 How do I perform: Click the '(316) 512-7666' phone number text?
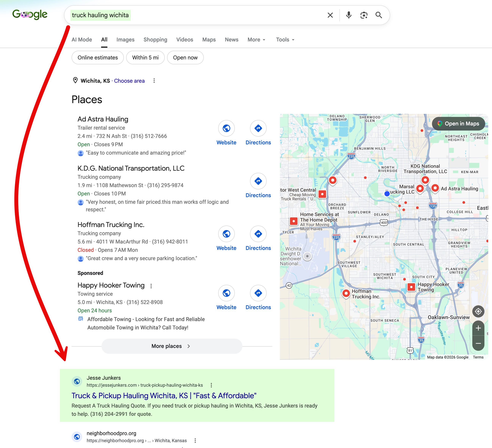pyautogui.click(x=149, y=136)
